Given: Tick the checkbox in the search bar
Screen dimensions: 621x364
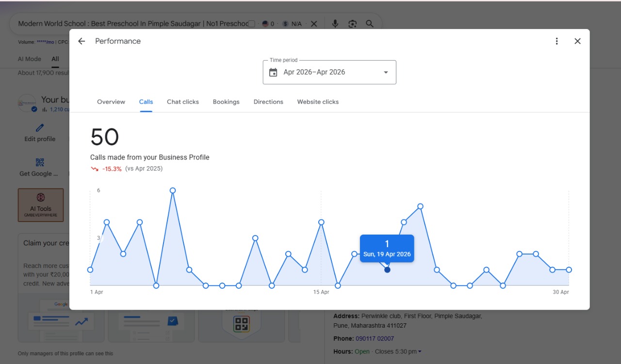Looking at the screenshot, I should pos(251,24).
